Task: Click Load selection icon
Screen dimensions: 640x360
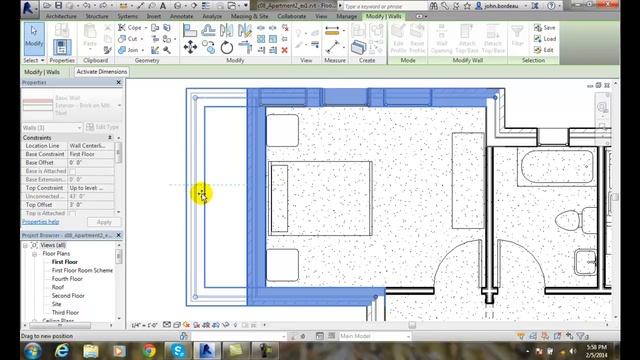Action: coord(545,39)
